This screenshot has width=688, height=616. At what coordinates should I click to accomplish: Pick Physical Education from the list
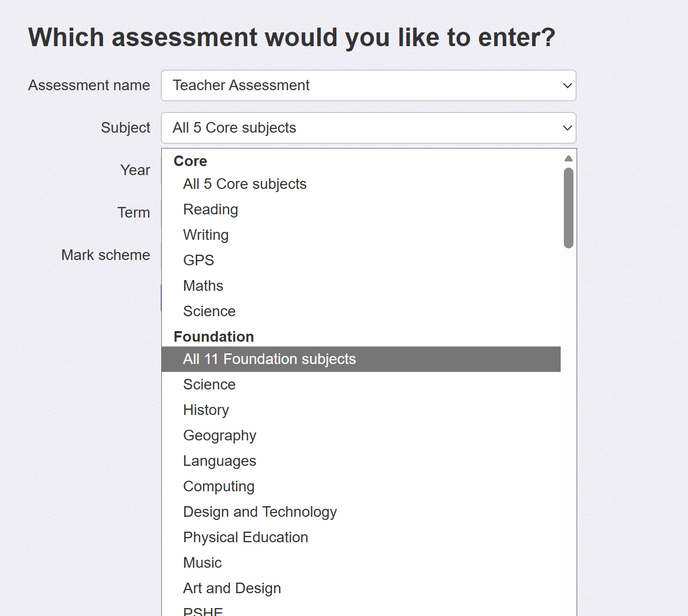tap(246, 537)
